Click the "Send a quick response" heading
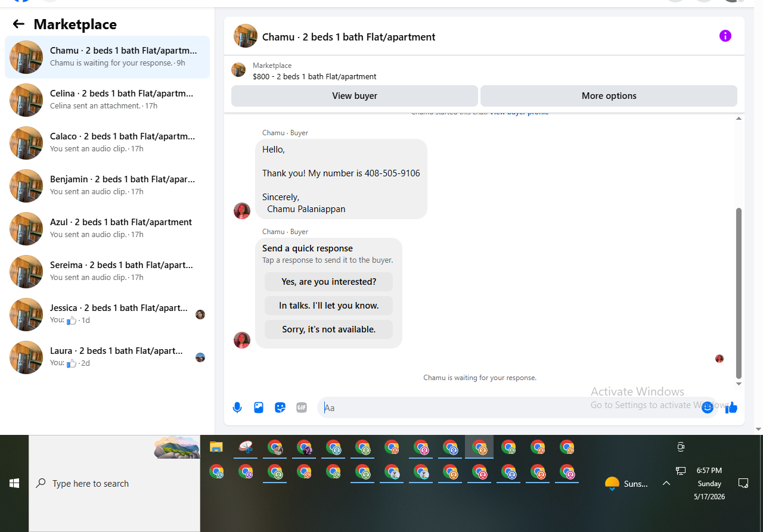The height and width of the screenshot is (532, 763). 308,248
